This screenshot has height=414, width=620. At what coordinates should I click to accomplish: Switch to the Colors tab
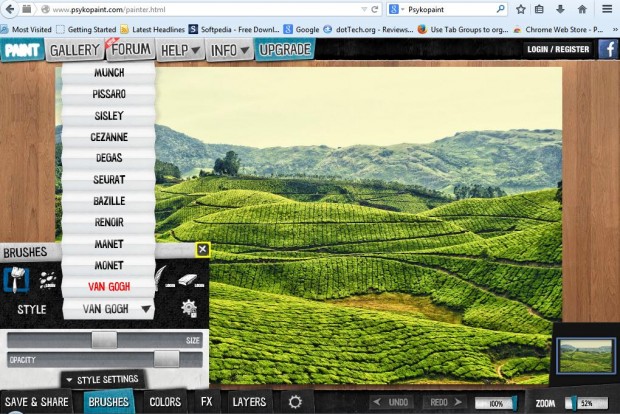tap(165, 402)
